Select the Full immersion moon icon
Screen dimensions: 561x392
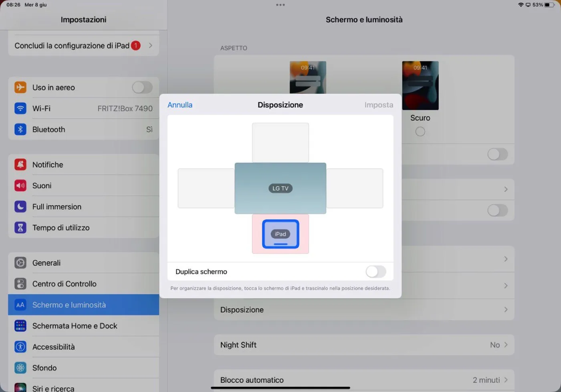coord(20,206)
